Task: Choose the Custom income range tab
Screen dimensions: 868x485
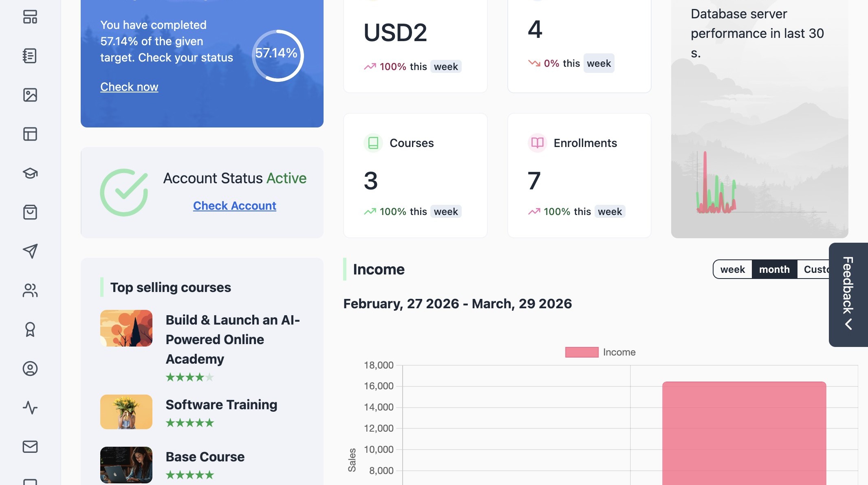Action: point(813,269)
